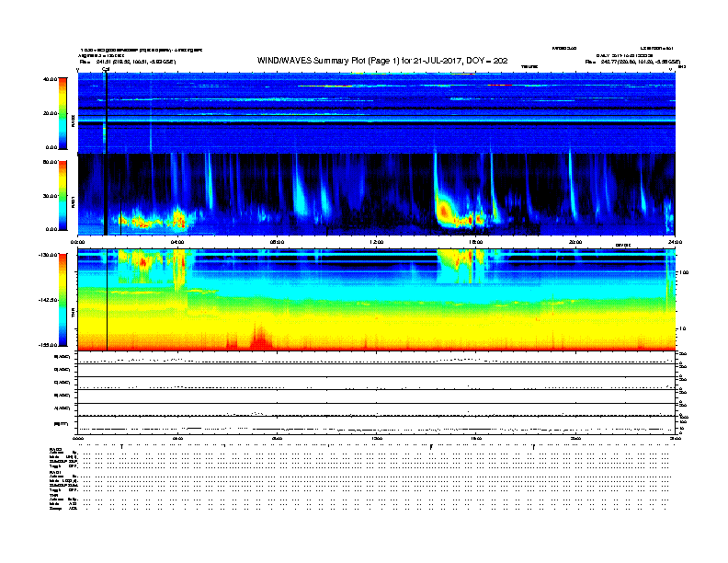728x563 pixels.
Task: Click the Cal marker above RAD2 panel
Action: click(106, 69)
